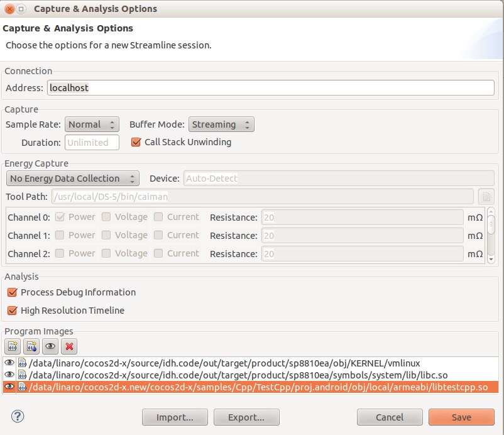Expand the No Energy Data Collection dropdown

click(x=72, y=179)
